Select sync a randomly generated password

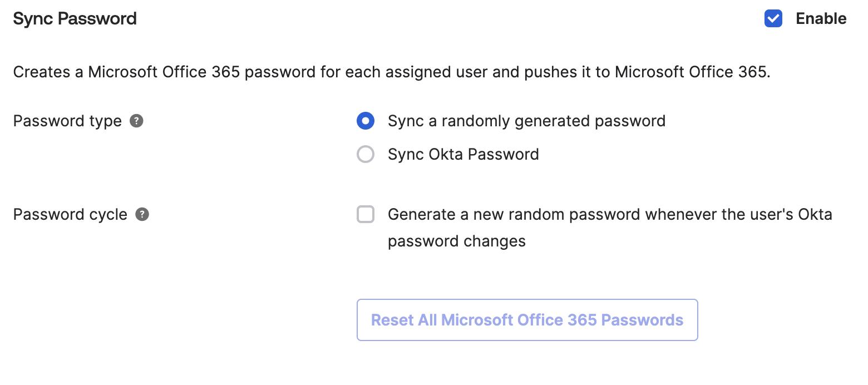[366, 121]
